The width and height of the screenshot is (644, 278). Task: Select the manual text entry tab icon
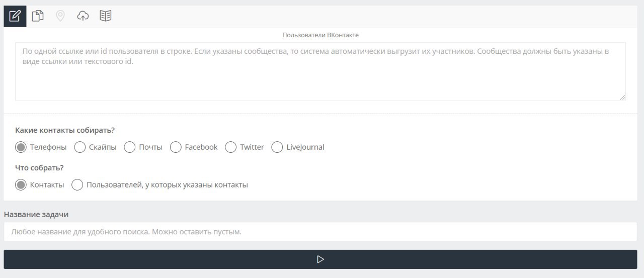(15, 16)
